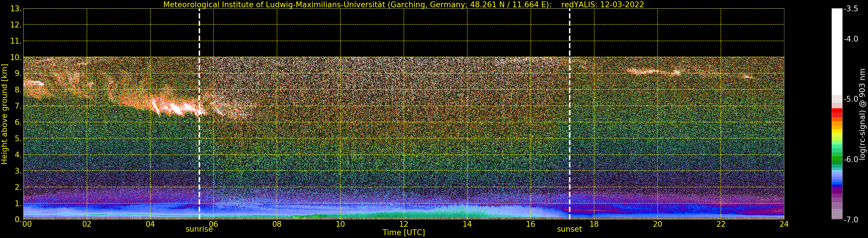The height and width of the screenshot is (238, 868).
Task: Click the '10' tick on the time axis
Action: click(340, 224)
